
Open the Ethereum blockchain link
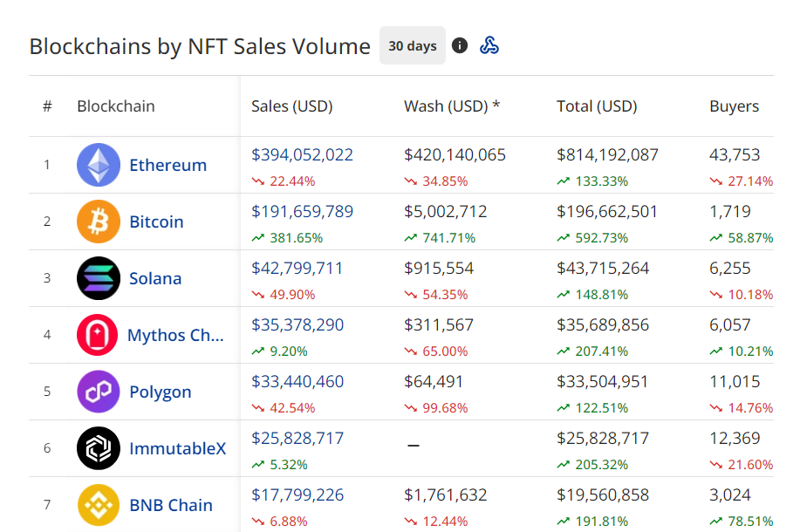click(168, 165)
